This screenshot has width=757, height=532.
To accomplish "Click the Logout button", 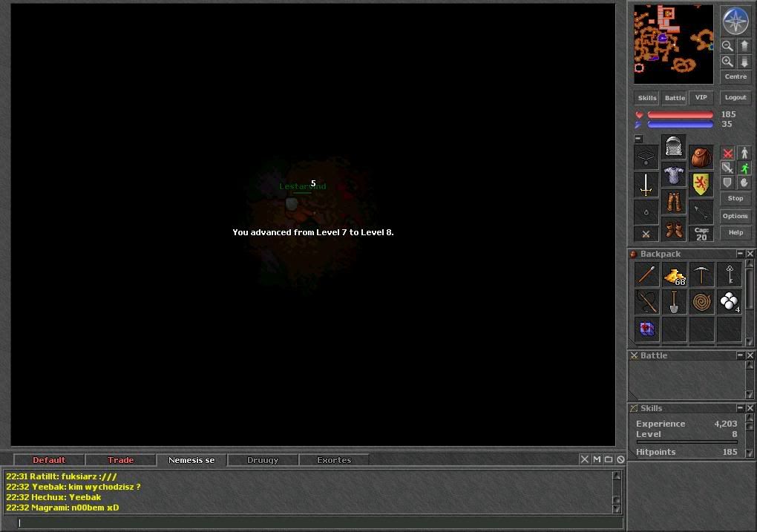I will coord(735,97).
